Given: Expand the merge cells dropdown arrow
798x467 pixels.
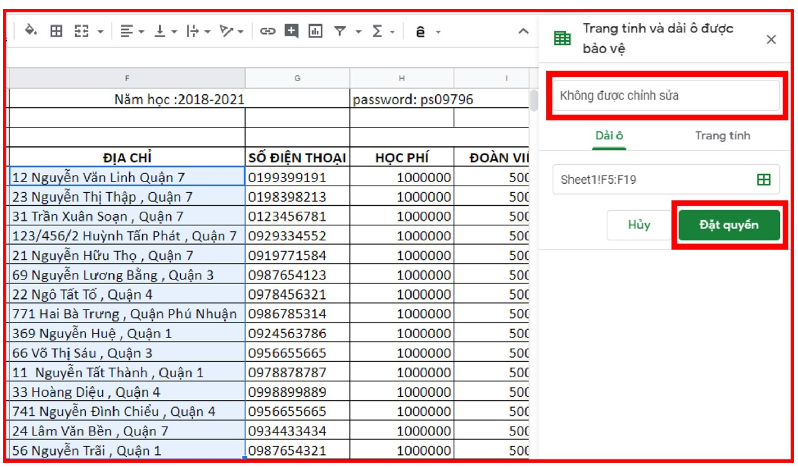Looking at the screenshot, I should (100, 32).
